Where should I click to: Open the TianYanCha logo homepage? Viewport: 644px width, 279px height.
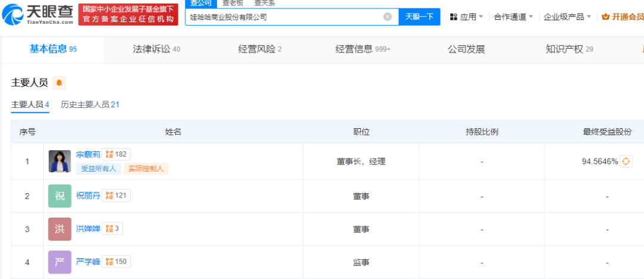pos(38,15)
